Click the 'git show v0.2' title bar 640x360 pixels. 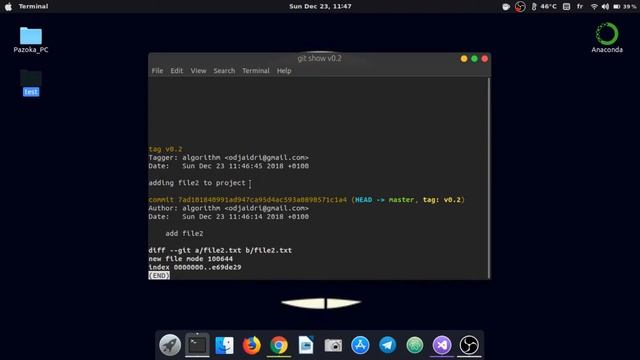point(320,58)
